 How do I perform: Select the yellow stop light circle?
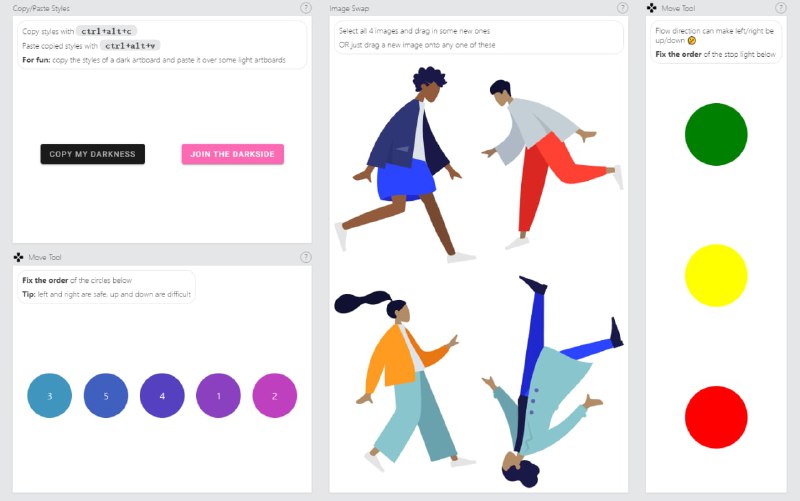pos(716,275)
